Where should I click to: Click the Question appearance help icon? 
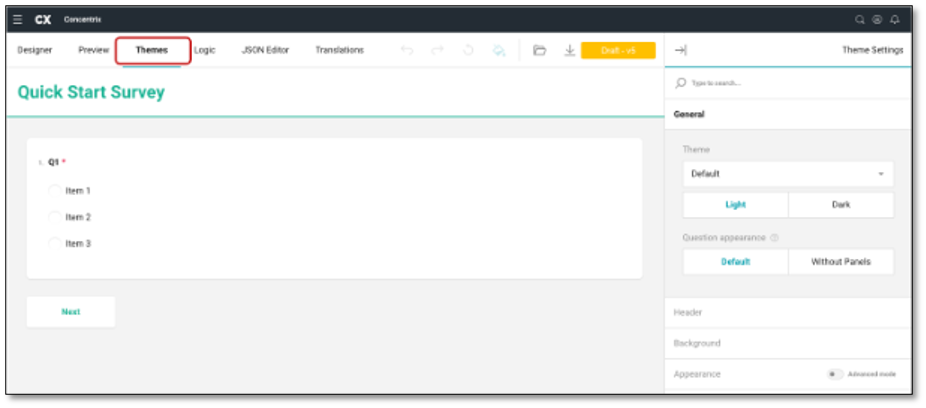774,238
